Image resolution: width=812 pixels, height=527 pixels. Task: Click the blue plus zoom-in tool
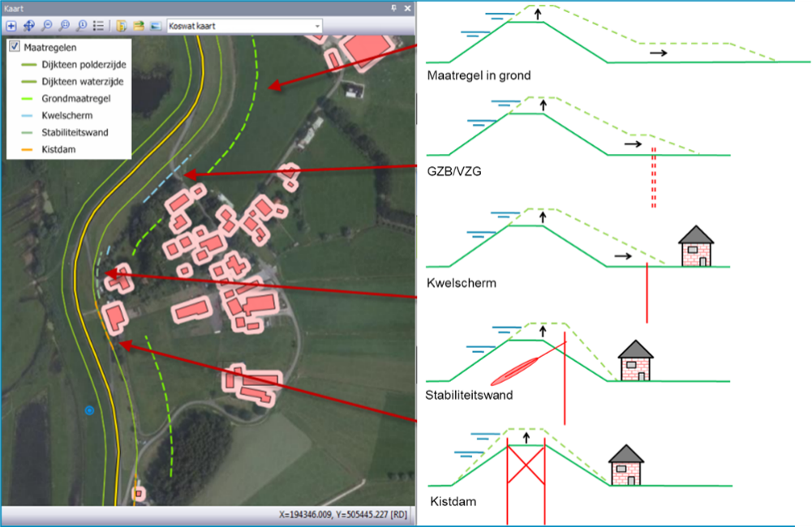(11, 25)
